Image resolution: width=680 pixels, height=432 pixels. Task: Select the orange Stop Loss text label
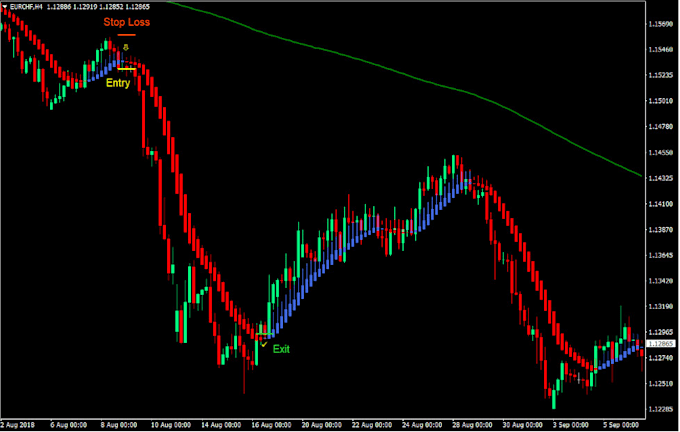click(127, 22)
